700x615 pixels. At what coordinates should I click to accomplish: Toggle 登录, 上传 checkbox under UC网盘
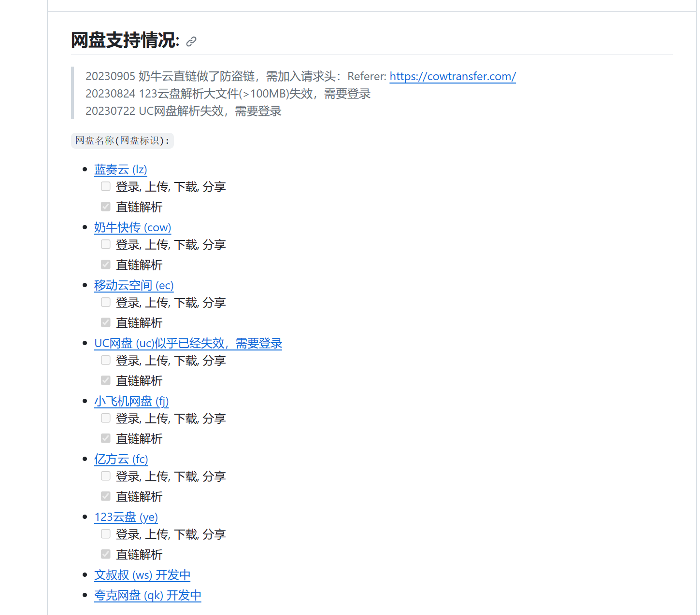[x=106, y=360]
